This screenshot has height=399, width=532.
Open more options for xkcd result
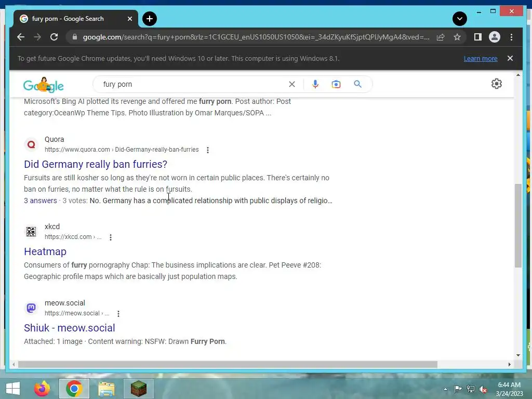[x=111, y=237]
